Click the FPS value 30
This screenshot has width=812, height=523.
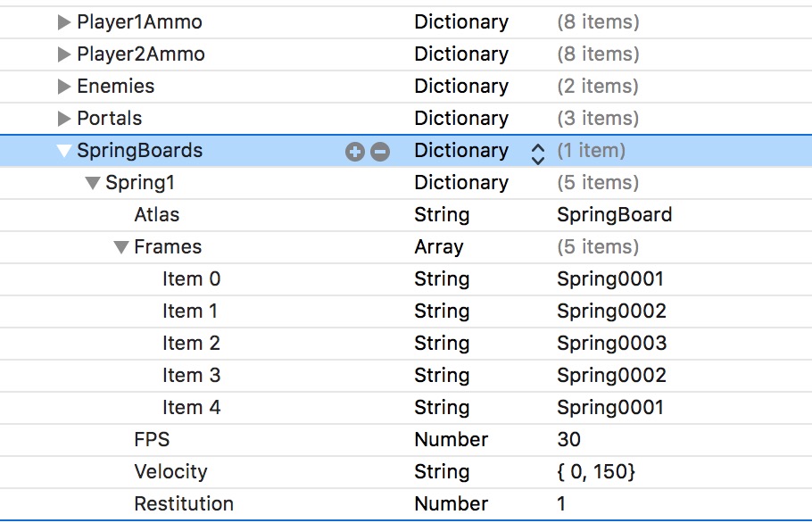[568, 440]
